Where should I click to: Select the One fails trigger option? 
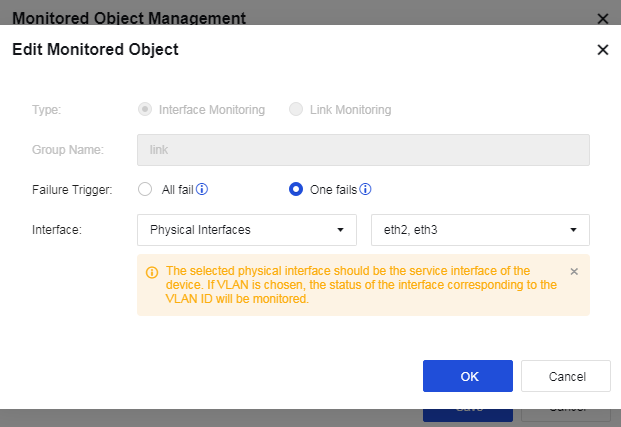(x=296, y=189)
